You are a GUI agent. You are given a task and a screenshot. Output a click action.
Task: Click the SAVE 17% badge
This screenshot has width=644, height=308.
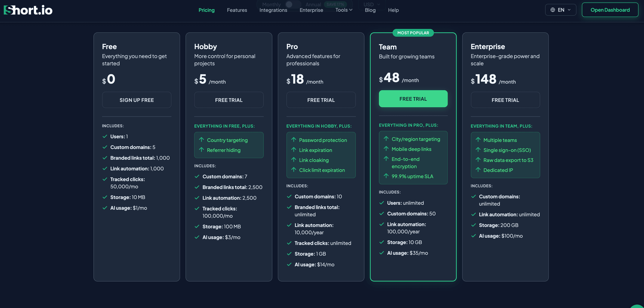(335, 4)
